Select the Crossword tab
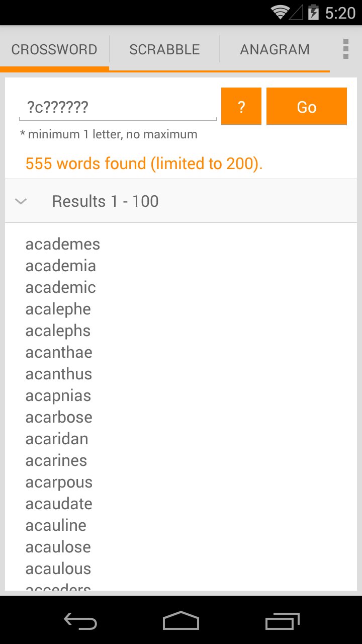The width and height of the screenshot is (362, 644). (x=54, y=49)
